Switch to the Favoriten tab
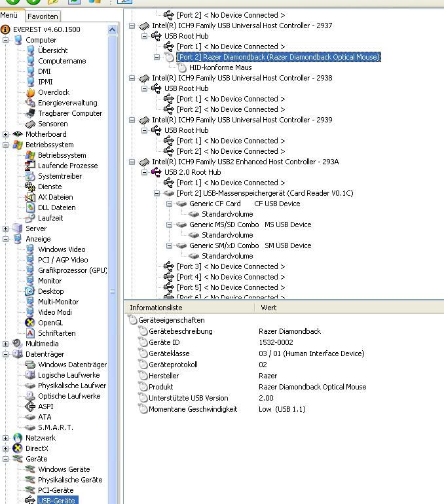 [43, 16]
